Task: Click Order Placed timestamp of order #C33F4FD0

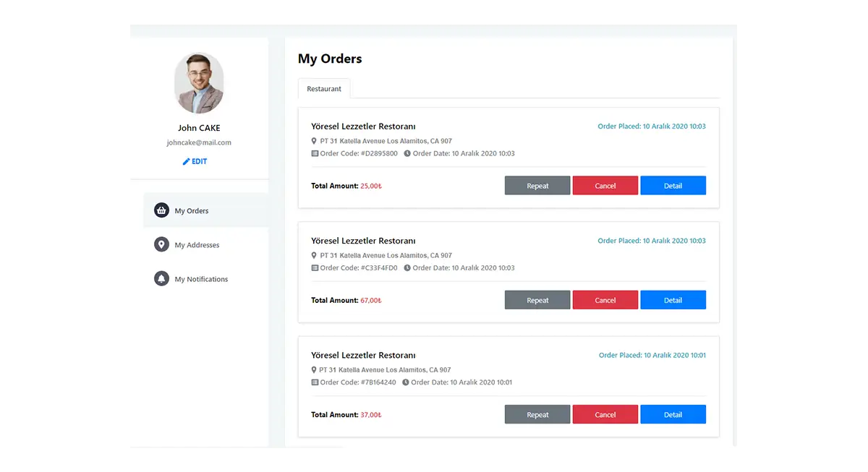Action: [652, 241]
